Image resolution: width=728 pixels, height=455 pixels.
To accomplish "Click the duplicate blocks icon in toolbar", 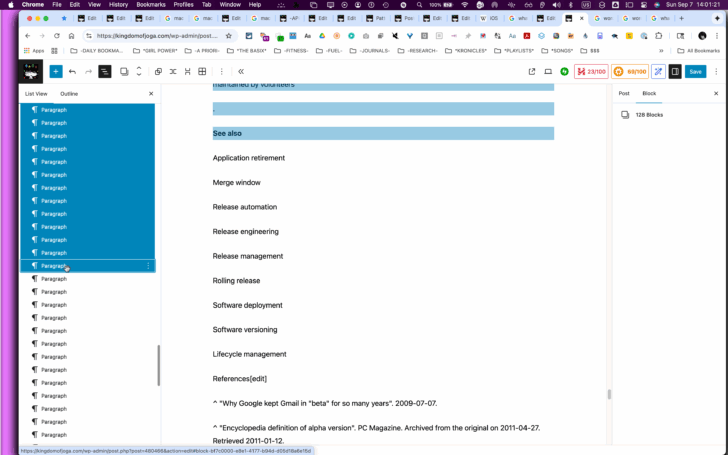I will [158, 72].
